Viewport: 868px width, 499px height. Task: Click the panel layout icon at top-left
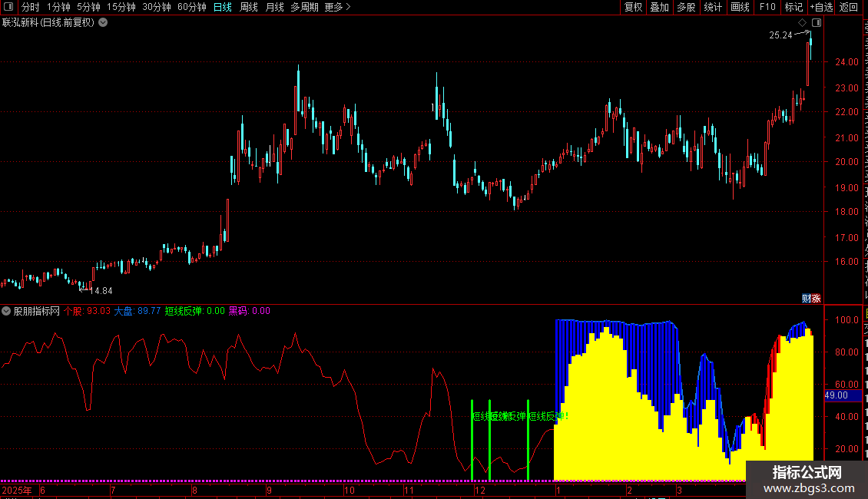point(8,7)
